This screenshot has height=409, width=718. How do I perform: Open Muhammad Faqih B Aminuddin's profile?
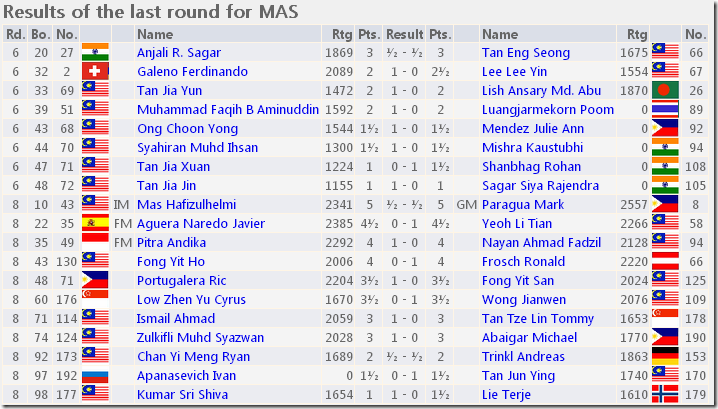tap(227, 109)
